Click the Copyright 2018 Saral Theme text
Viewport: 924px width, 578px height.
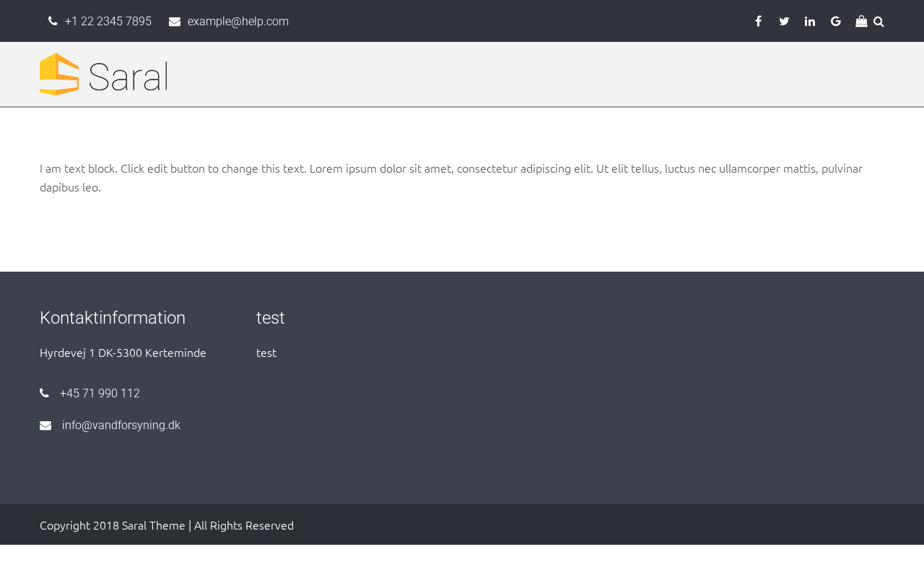pyautogui.click(x=167, y=525)
